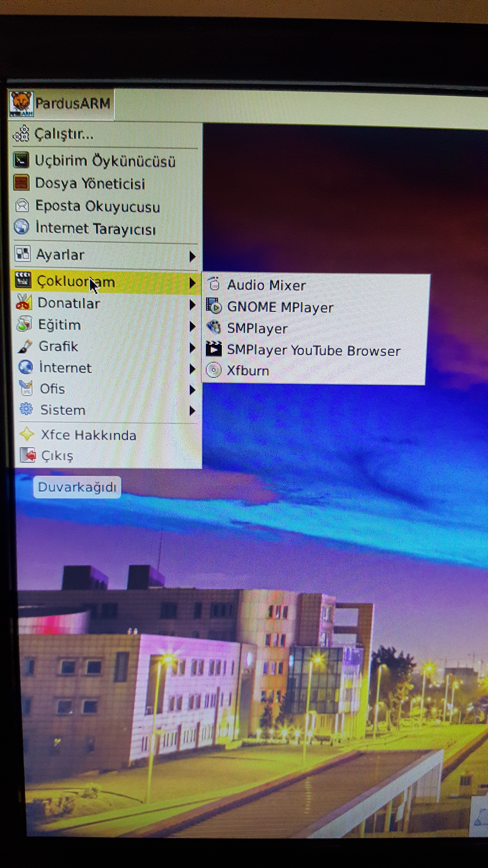This screenshot has height=868, width=488.
Task: Select the Donatılar category label
Action: pyautogui.click(x=69, y=303)
